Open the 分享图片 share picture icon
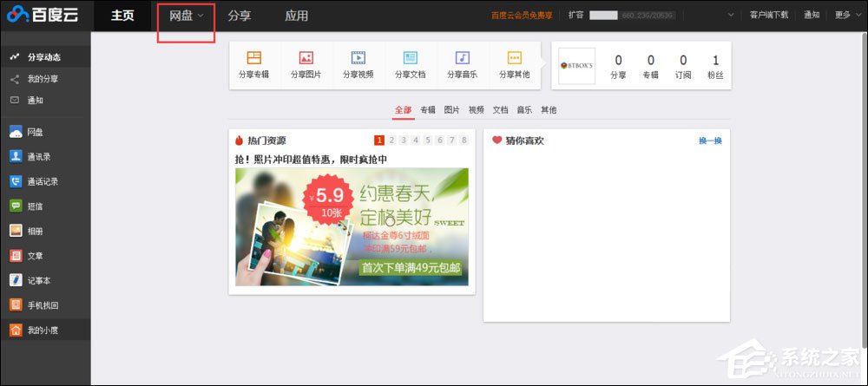868x386 pixels. click(x=306, y=57)
